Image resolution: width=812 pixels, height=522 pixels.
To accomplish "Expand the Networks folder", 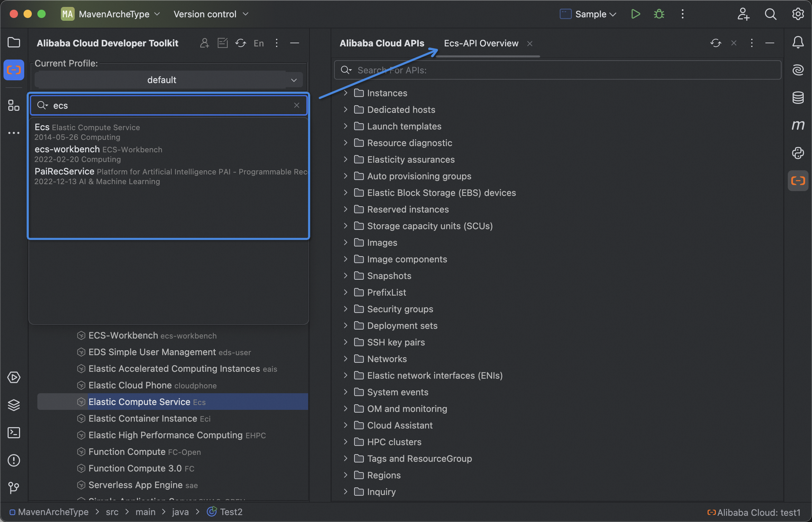I will click(x=345, y=359).
